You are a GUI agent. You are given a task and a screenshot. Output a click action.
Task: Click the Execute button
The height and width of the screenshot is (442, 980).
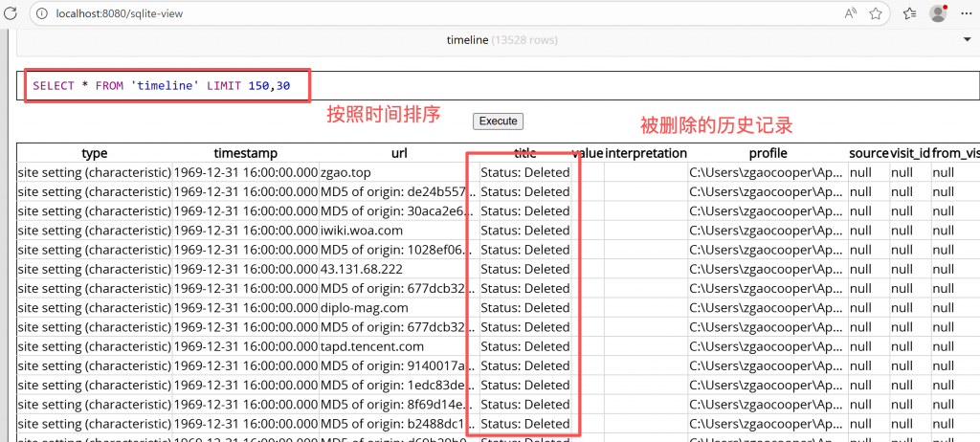498,122
